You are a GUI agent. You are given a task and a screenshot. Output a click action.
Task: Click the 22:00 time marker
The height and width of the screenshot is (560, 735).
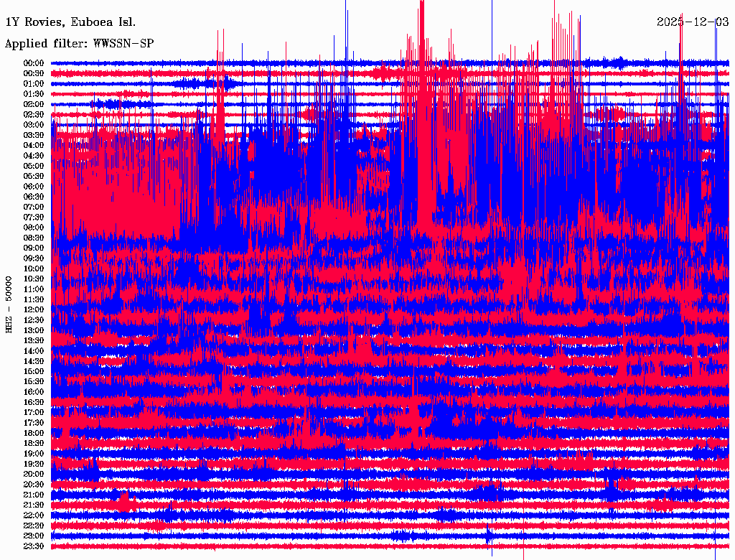(34, 515)
